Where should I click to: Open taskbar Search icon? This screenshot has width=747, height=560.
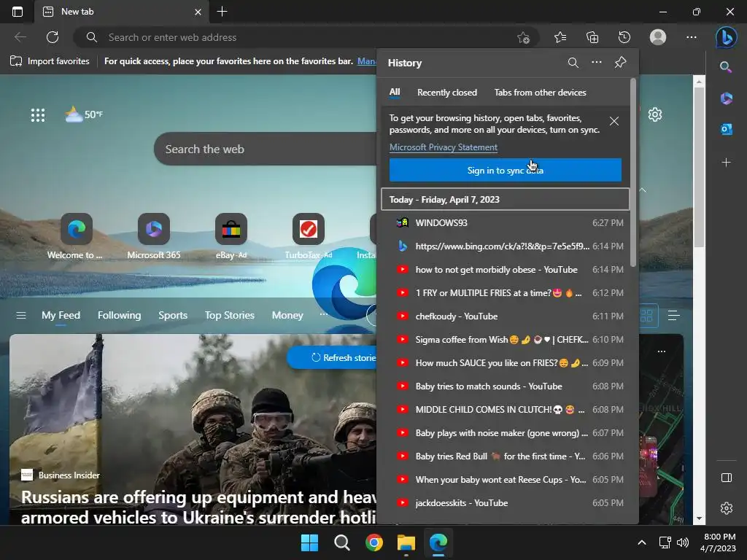pyautogui.click(x=341, y=542)
